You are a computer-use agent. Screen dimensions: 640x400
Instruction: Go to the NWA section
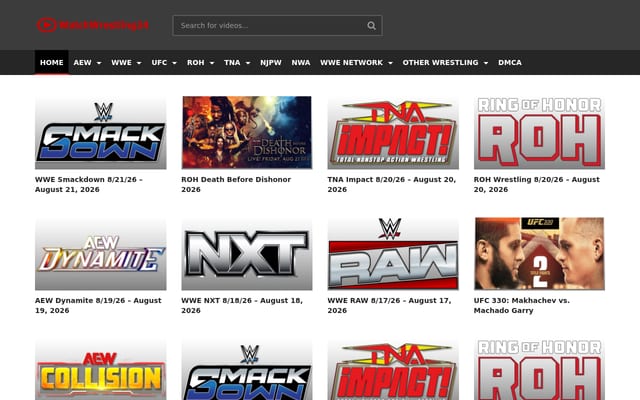pyautogui.click(x=301, y=62)
